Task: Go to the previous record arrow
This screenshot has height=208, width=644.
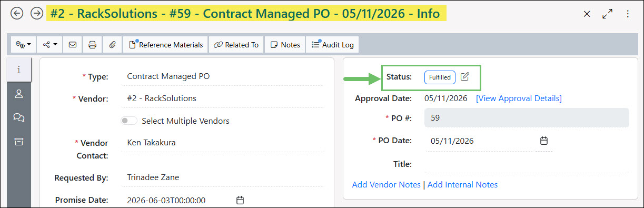Action: click(17, 14)
